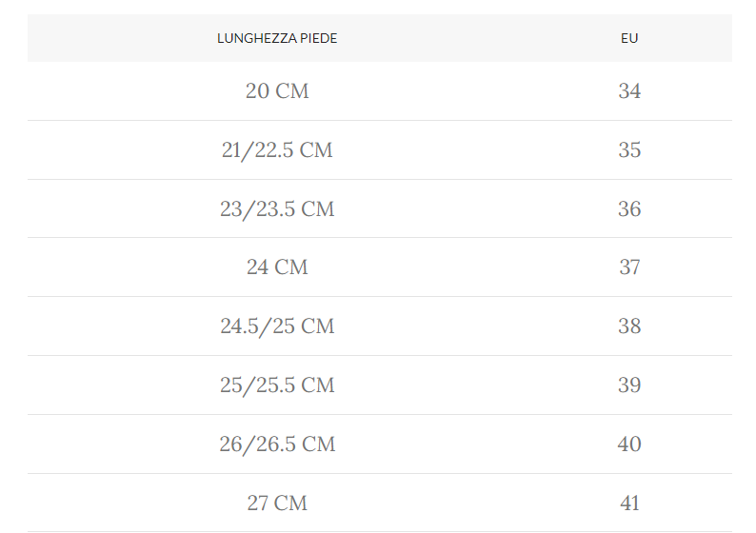The width and height of the screenshot is (756, 533).
Task: Select EU size 40 cell
Action: (629, 444)
